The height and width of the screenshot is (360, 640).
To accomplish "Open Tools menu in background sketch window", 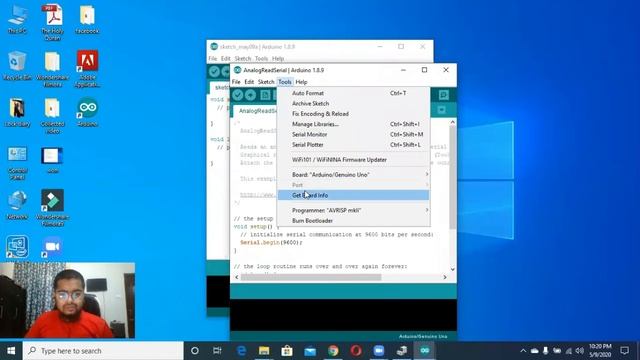I will pos(261,58).
